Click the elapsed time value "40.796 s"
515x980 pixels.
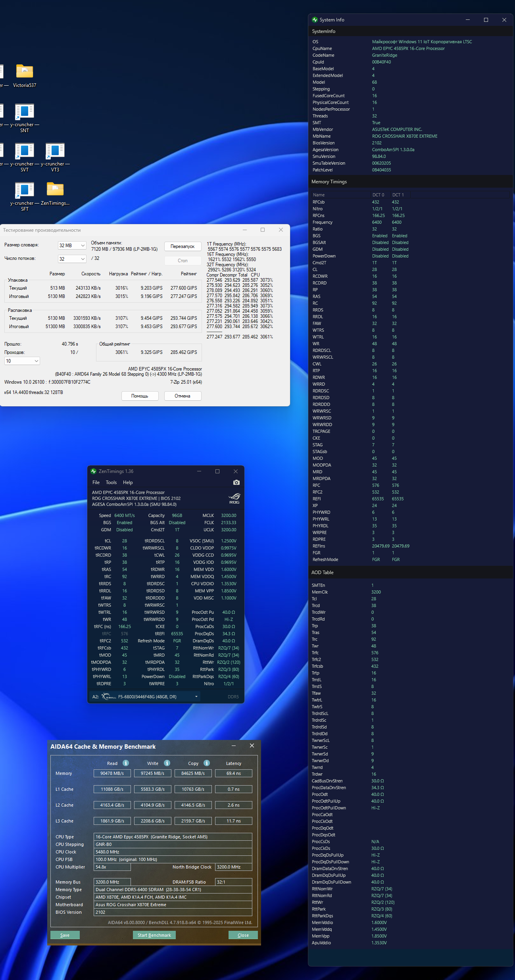70,344
